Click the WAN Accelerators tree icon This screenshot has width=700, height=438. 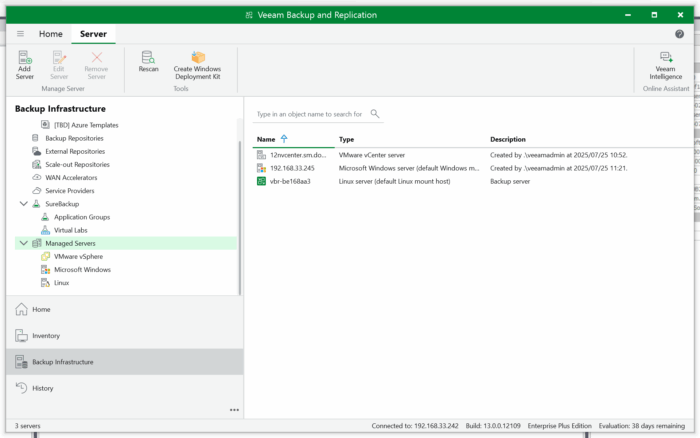click(37, 177)
